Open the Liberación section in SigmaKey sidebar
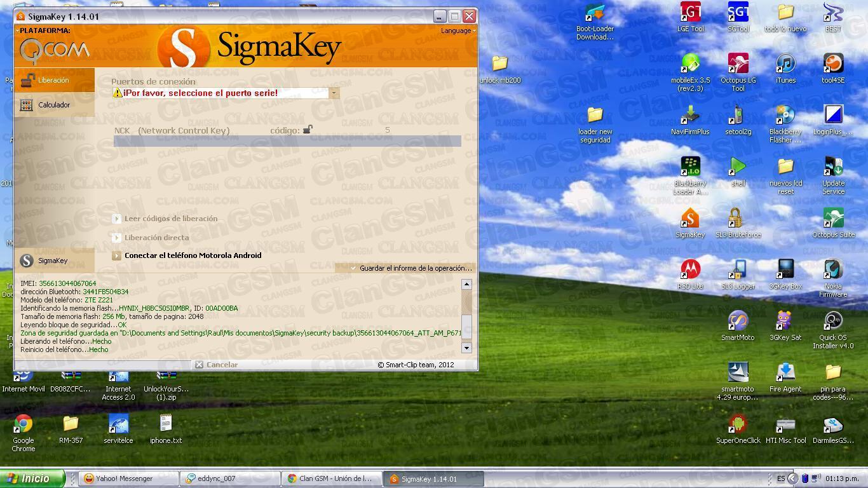Viewport: 868px width, 488px height. click(54, 80)
